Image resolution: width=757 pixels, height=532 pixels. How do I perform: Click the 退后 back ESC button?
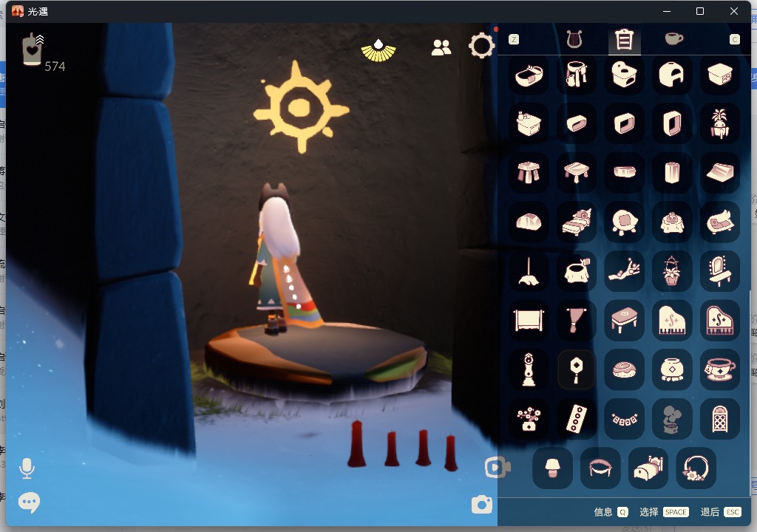(x=720, y=512)
